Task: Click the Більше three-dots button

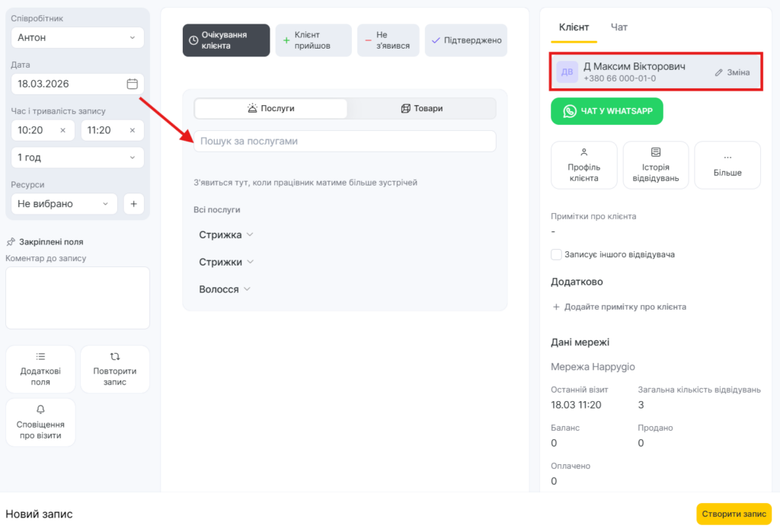Action: [x=727, y=165]
